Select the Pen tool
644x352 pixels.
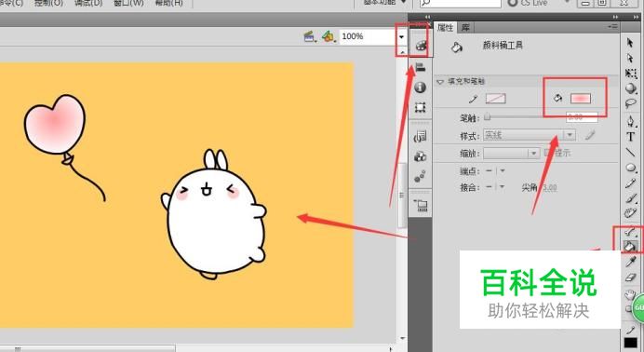(631, 121)
